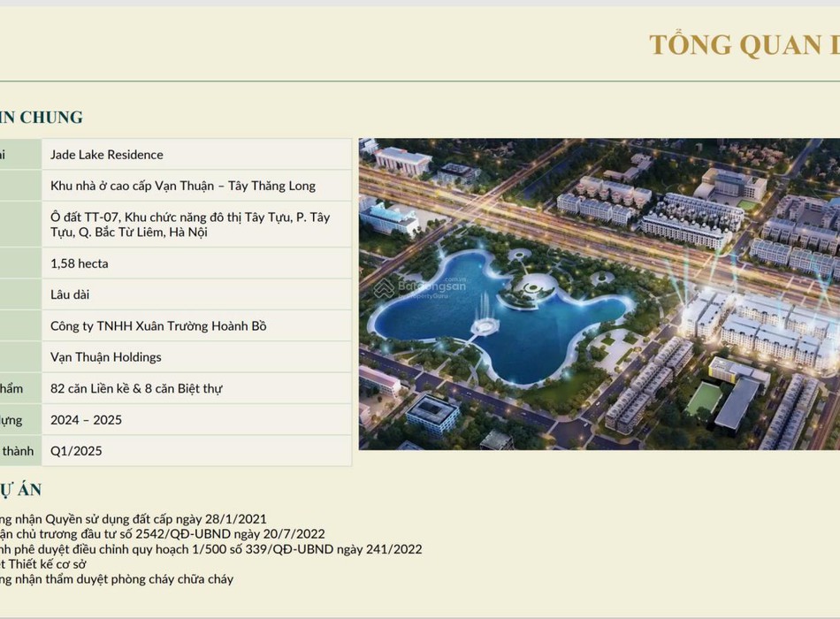This screenshot has height=619, width=840.
Task: Click the "1,58 hecta" area value
Action: point(80,264)
